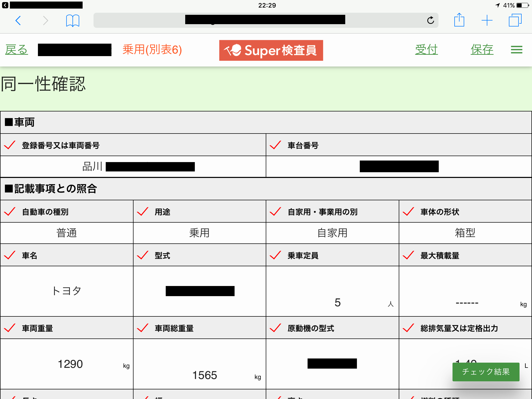The height and width of the screenshot is (399, 532).
Task: Select the 最大積載量 value ------
Action: [467, 303]
